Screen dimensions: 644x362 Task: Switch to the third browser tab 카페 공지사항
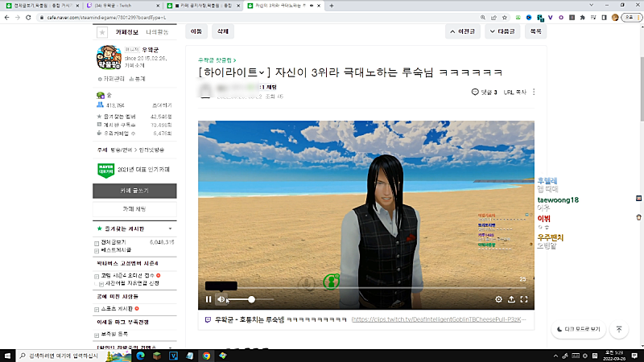tap(204, 6)
